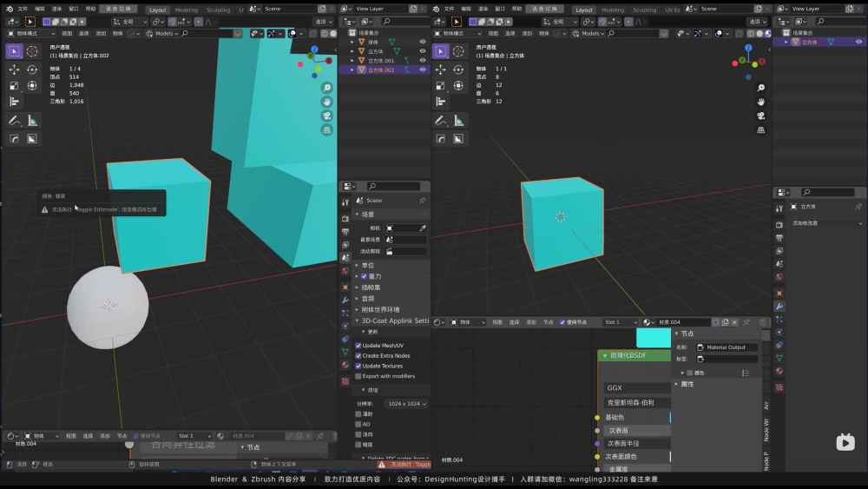Click the 语言切换 language switch button in left window
The height and width of the screenshot is (489, 868).
point(118,9)
